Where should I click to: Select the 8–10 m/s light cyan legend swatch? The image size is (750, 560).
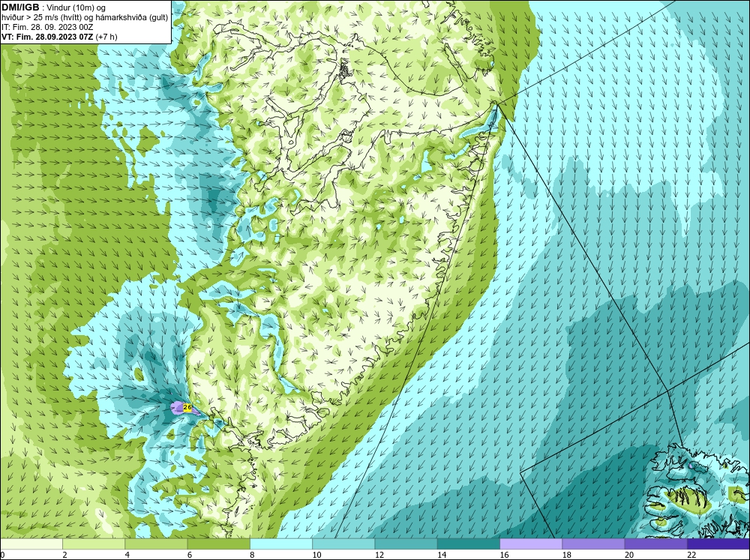(x=281, y=544)
